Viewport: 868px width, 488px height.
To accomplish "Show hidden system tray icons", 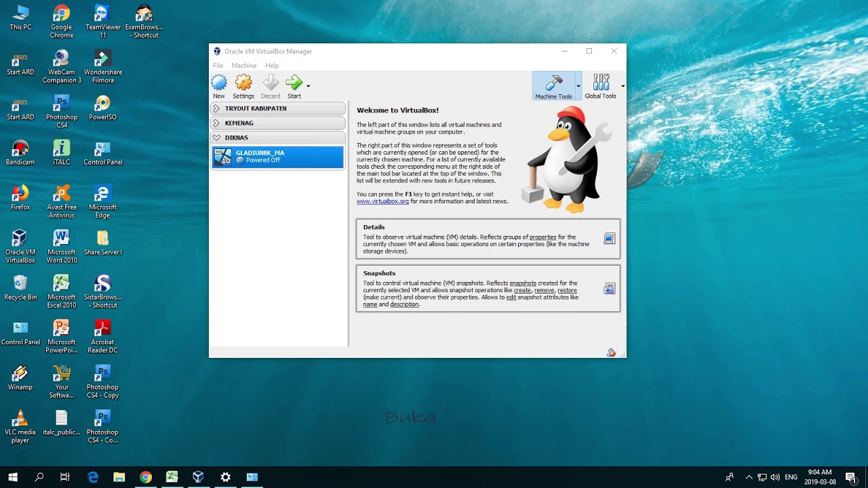I will (x=749, y=477).
